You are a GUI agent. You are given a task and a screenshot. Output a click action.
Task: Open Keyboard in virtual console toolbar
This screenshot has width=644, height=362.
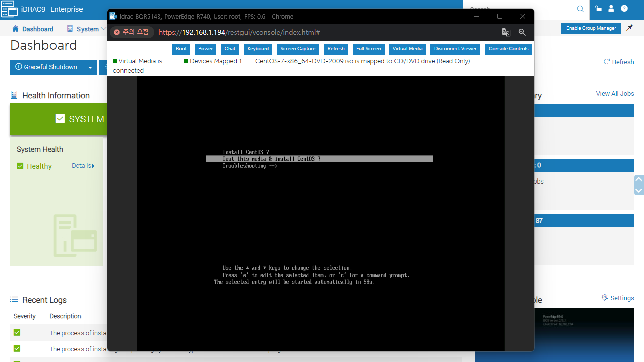(x=258, y=49)
